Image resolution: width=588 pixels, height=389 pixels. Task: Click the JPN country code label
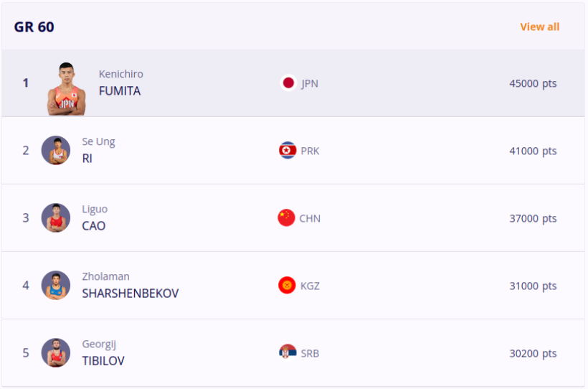point(310,83)
